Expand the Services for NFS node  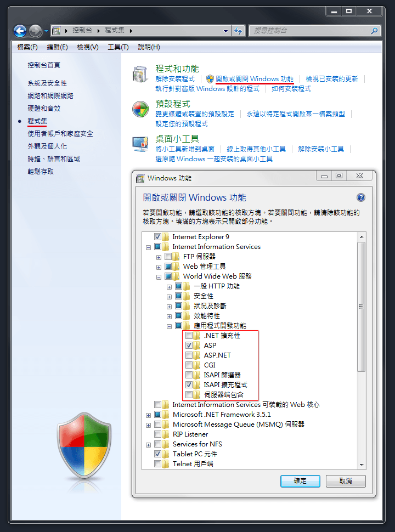pyautogui.click(x=148, y=445)
